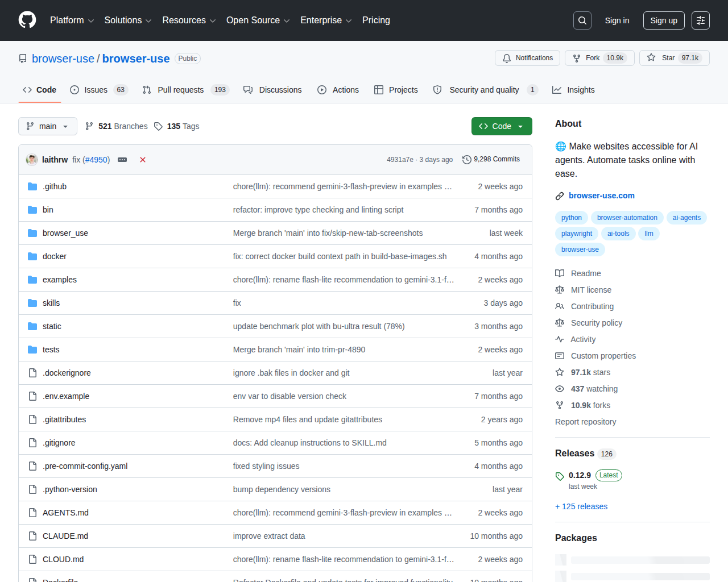Switch to the Insights tab
The height and width of the screenshot is (582, 728).
(x=573, y=90)
